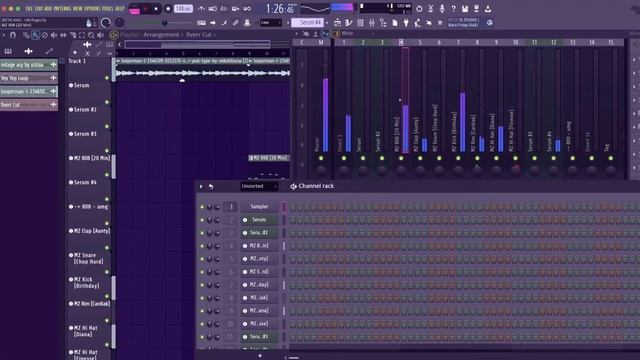Click the export download arrow icon

[x=488, y=9]
